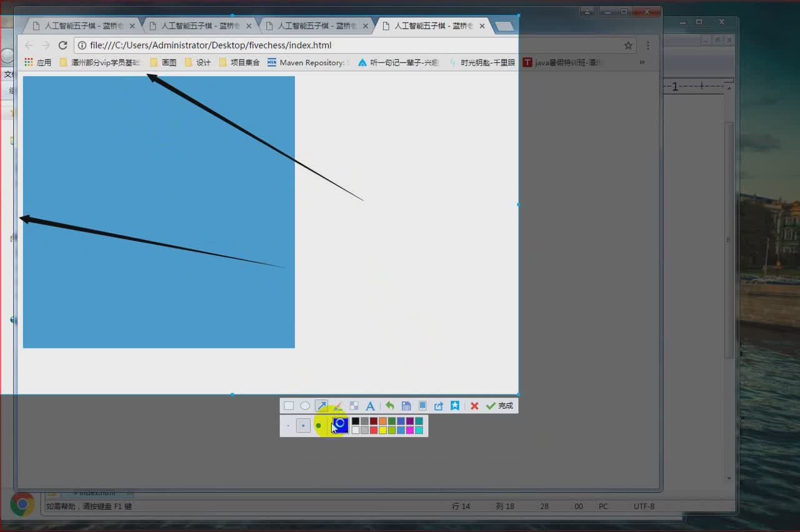Share the screenshot via the share icon
The height and width of the screenshot is (532, 800).
tap(439, 406)
